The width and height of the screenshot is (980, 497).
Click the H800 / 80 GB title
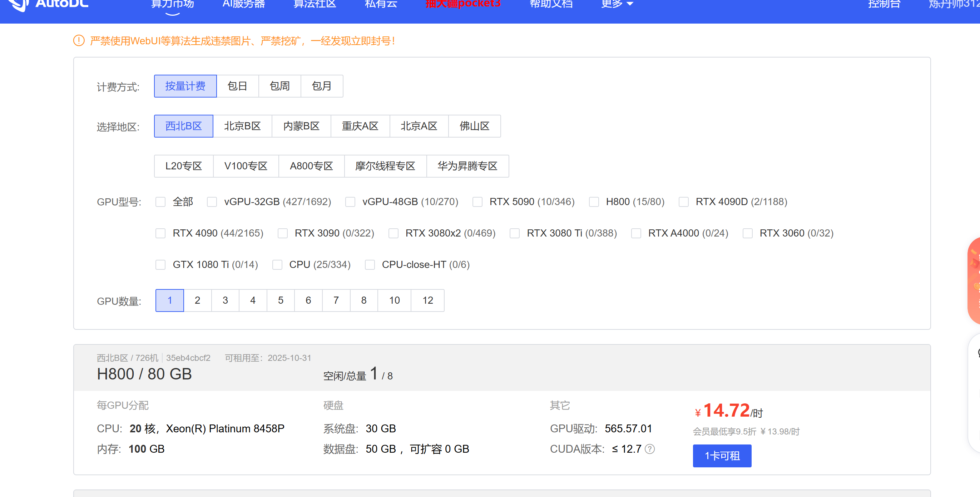click(144, 374)
